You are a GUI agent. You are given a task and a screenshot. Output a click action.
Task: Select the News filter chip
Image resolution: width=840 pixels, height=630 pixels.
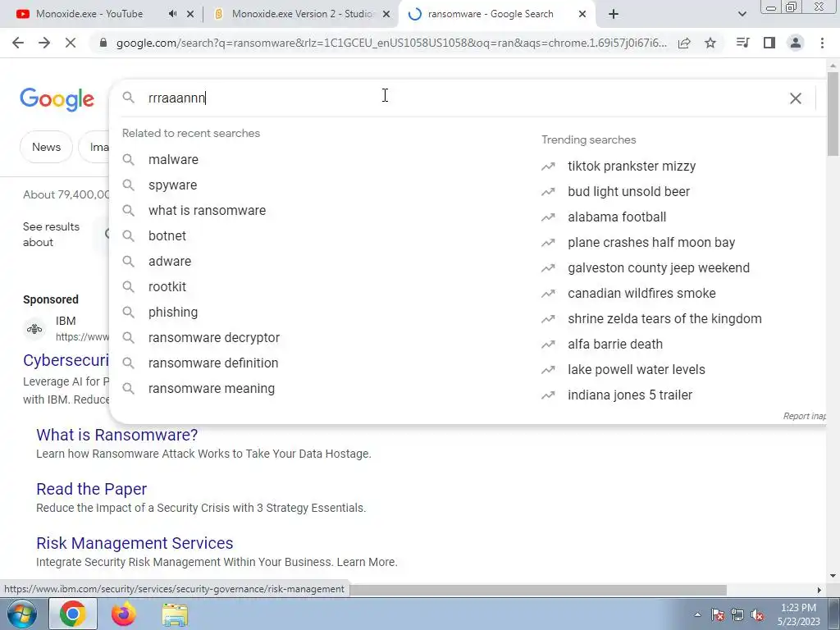[x=46, y=147]
